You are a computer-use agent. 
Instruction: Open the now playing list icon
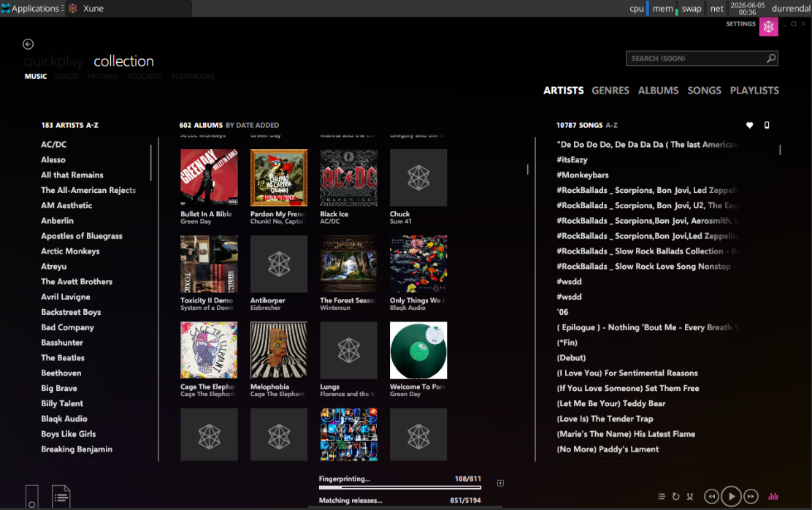point(662,496)
